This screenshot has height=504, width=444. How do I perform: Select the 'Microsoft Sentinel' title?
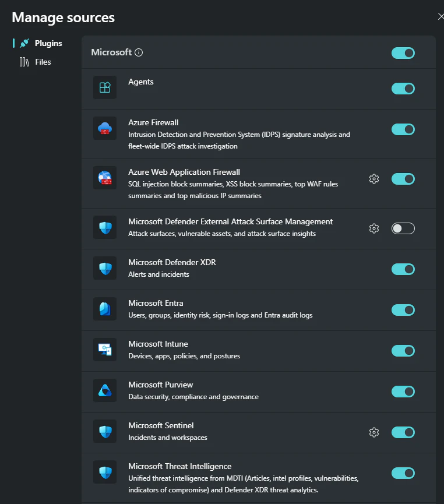tap(161, 425)
